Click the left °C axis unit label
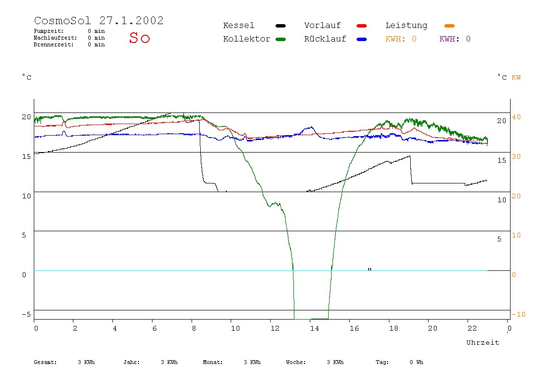 point(27,77)
